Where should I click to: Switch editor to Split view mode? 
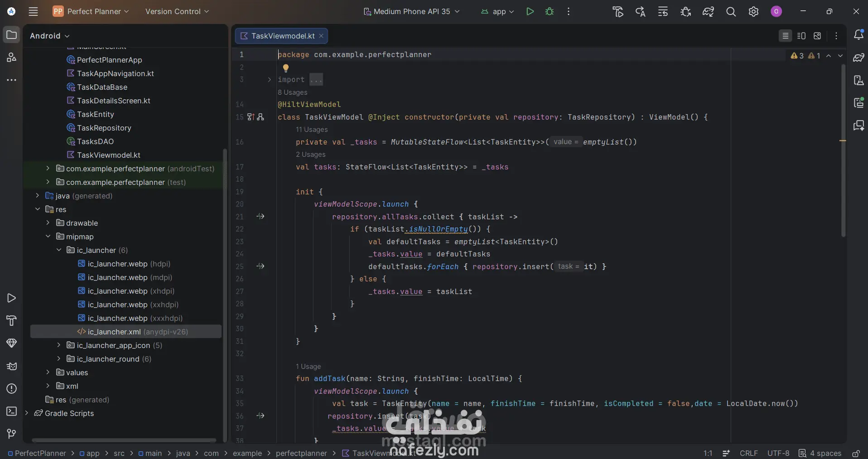[x=801, y=36]
